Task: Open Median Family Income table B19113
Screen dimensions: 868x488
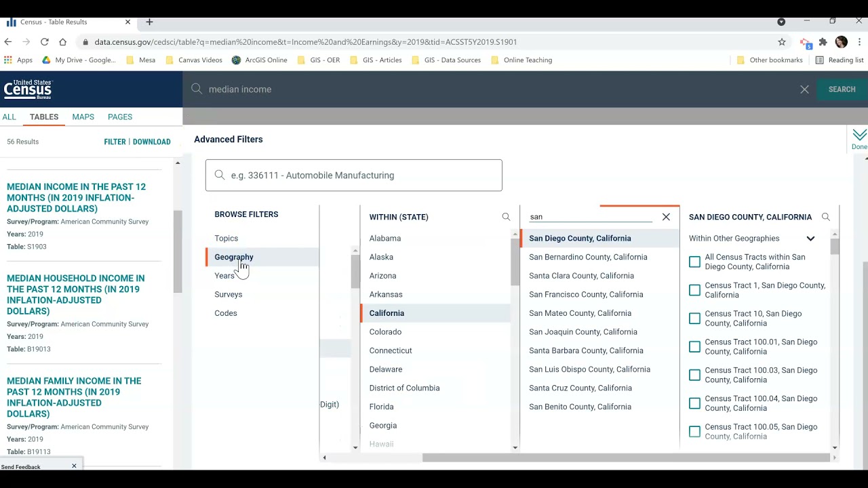Action: 74,397
